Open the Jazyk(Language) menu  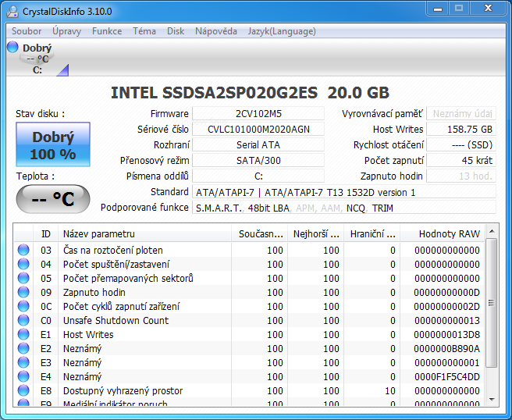point(282,31)
